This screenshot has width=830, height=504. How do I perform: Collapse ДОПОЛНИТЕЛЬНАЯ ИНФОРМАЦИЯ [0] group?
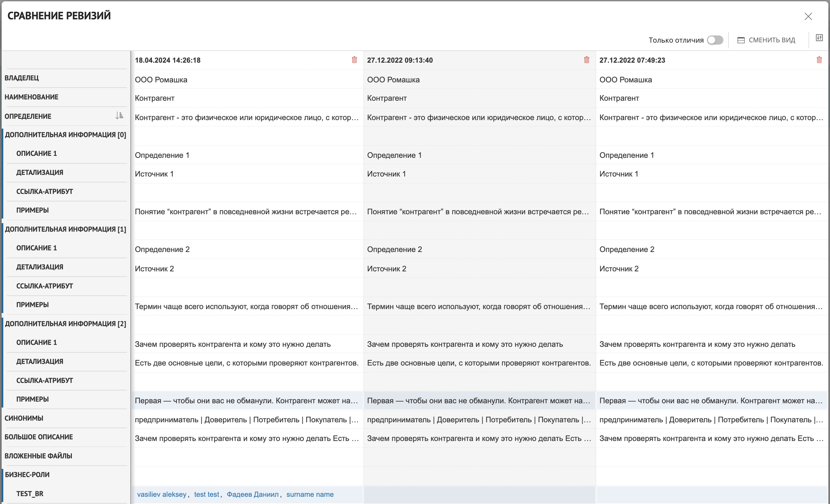click(x=65, y=135)
